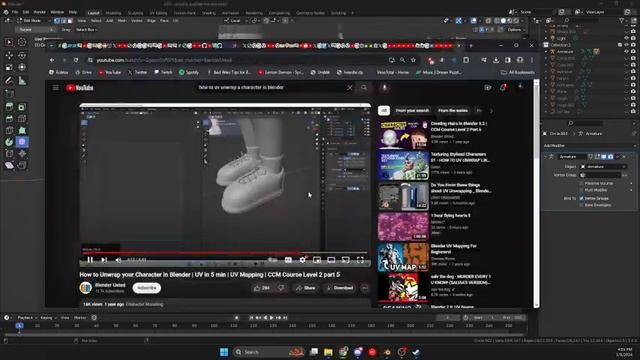Open the Vertex menu in viewport header
The image size is (640, 360).
137,20
